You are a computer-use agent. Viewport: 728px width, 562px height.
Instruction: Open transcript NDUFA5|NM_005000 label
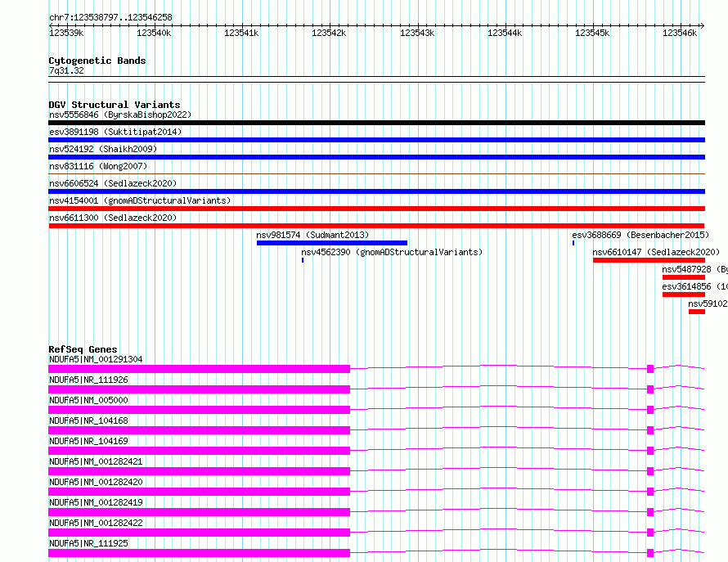click(x=88, y=400)
